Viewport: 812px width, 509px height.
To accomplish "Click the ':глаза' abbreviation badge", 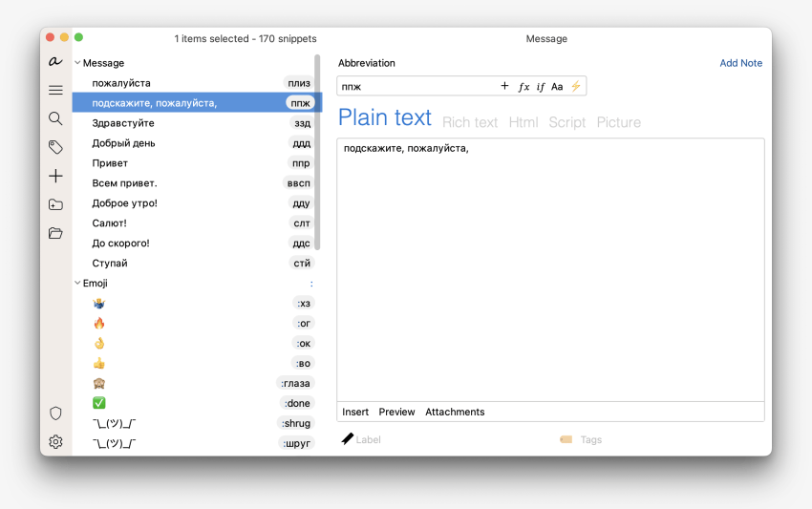I will click(295, 383).
